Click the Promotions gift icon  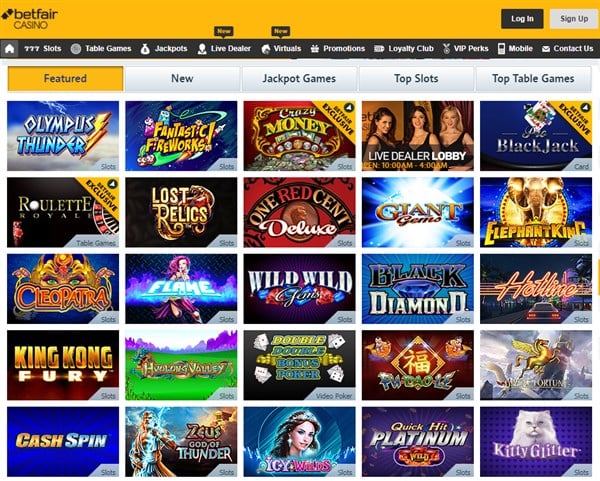pyautogui.click(x=315, y=49)
